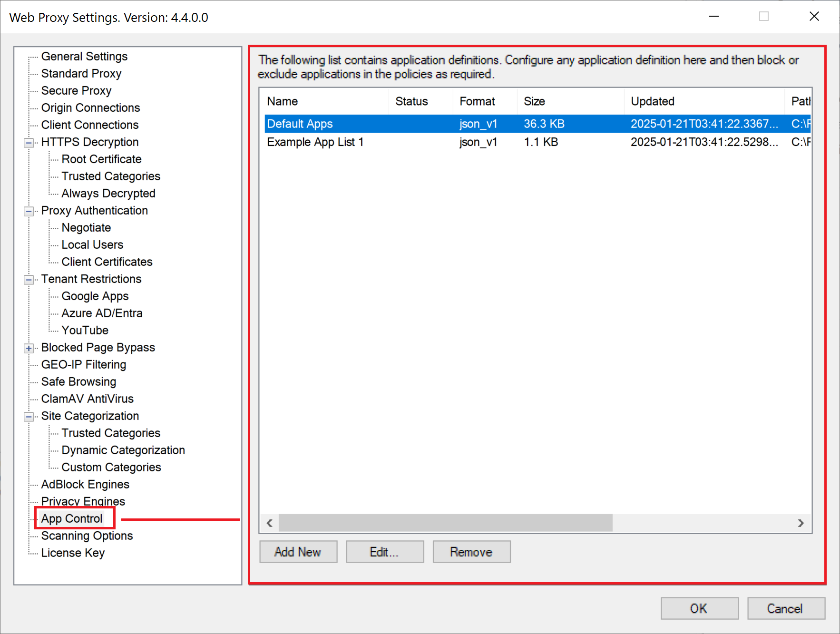Expand the Blocked Page Bypass node
Image resolution: width=840 pixels, height=634 pixels.
[x=29, y=348]
